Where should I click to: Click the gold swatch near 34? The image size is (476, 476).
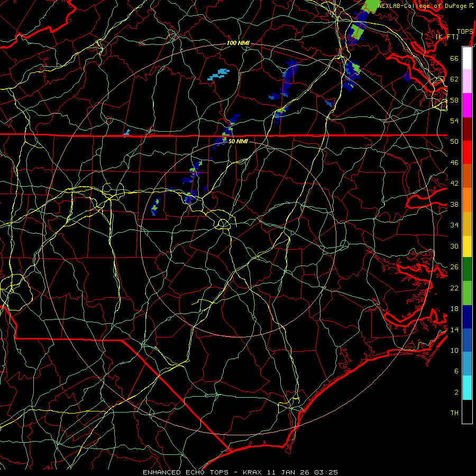pos(467,224)
